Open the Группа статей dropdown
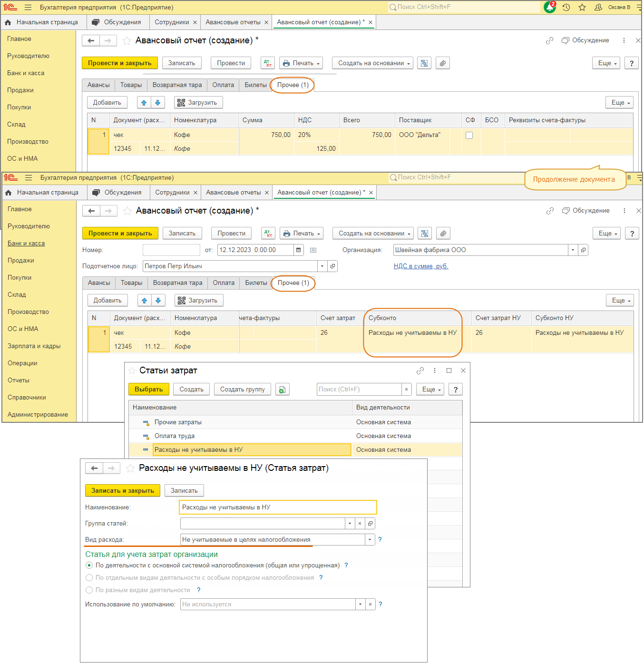The width and height of the screenshot is (644, 663). tap(350, 524)
